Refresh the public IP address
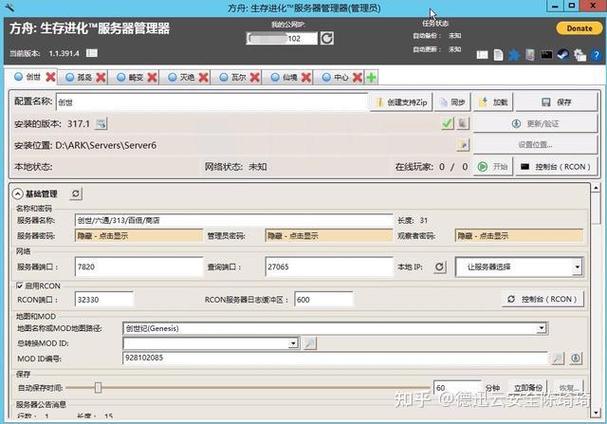The width and height of the screenshot is (607, 424). pos(327,38)
